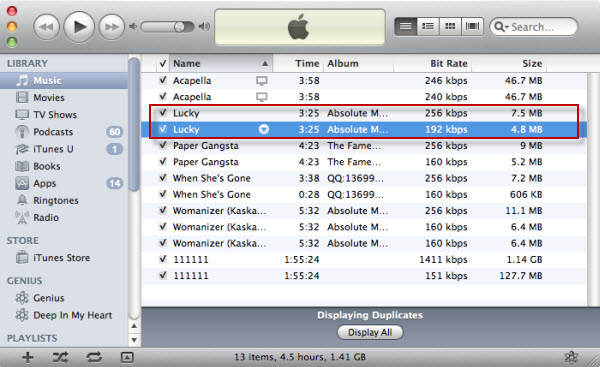
Task: Click the Apps 14 count badge
Action: pos(114,183)
